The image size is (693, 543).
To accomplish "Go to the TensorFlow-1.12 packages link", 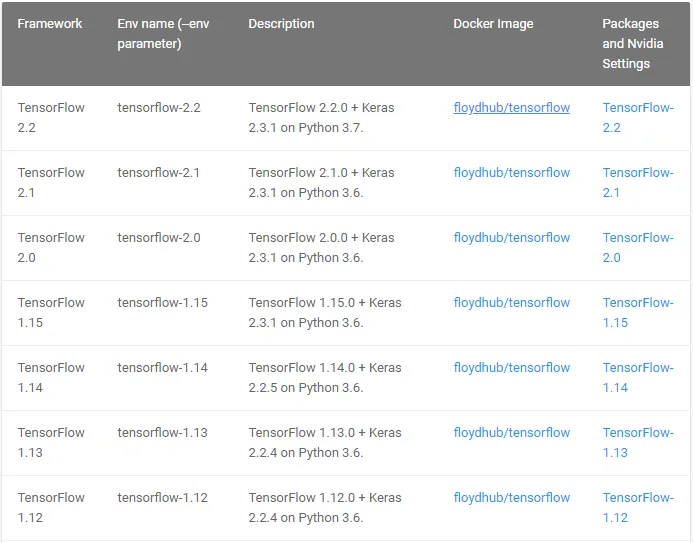I will 637,508.
